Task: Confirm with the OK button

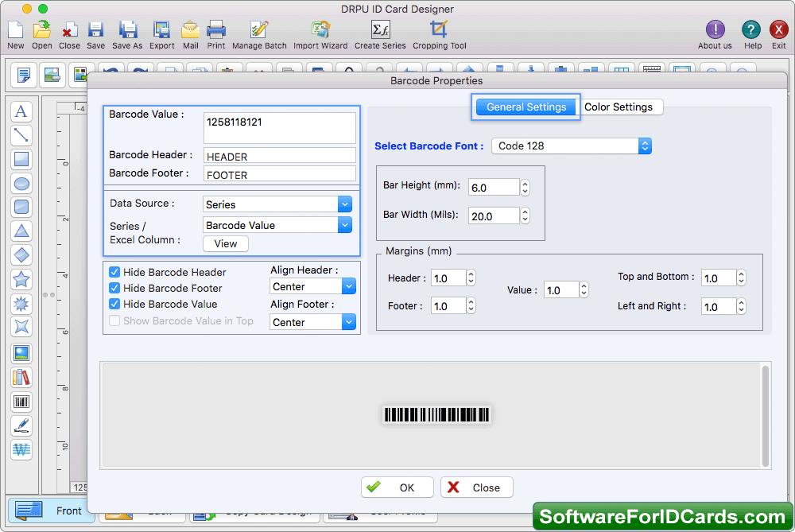Action: point(397,487)
